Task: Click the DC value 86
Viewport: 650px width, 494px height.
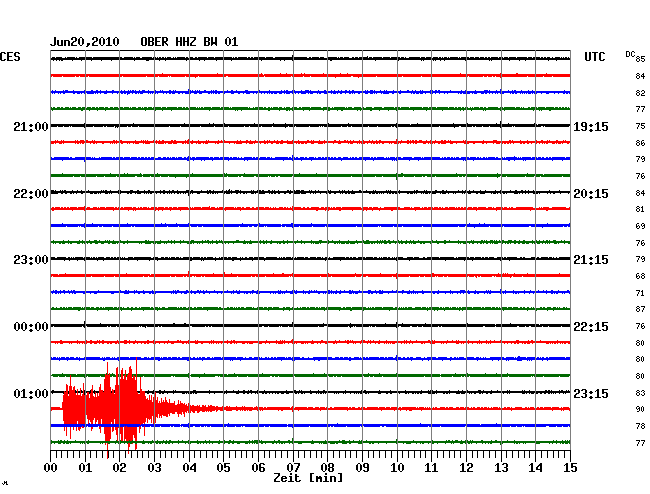Action: click(x=640, y=143)
